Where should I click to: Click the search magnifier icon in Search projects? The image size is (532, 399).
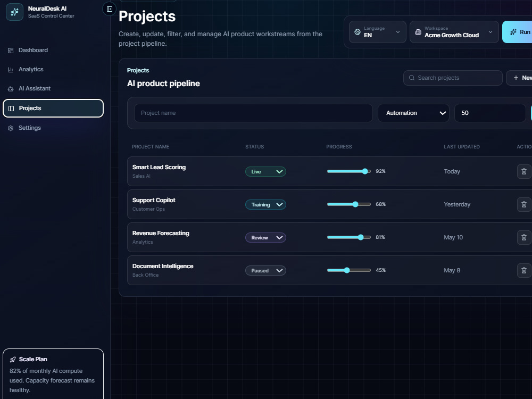point(412,78)
